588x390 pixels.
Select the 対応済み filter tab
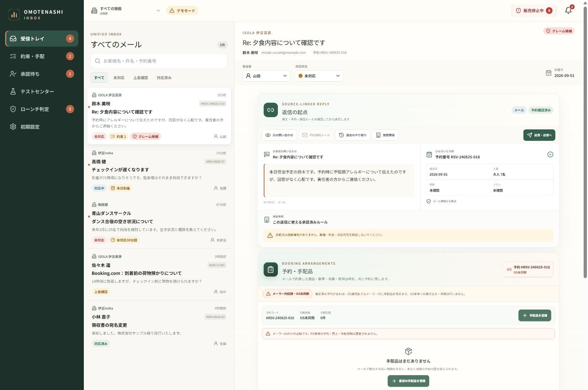(x=164, y=77)
